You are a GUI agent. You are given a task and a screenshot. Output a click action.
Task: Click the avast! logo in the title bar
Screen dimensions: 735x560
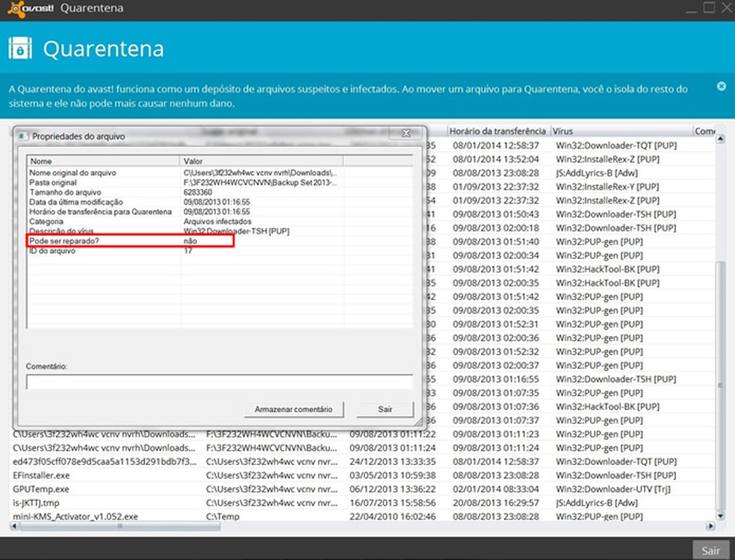pyautogui.click(x=28, y=7)
